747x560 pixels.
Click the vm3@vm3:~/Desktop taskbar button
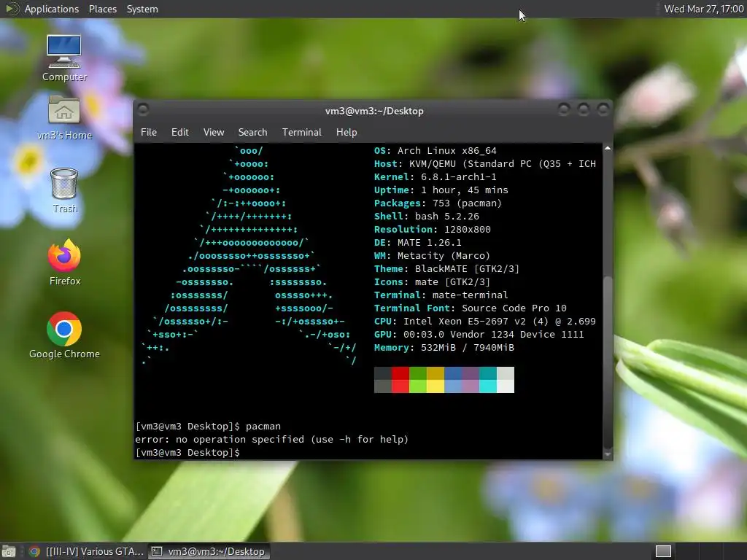pos(209,551)
